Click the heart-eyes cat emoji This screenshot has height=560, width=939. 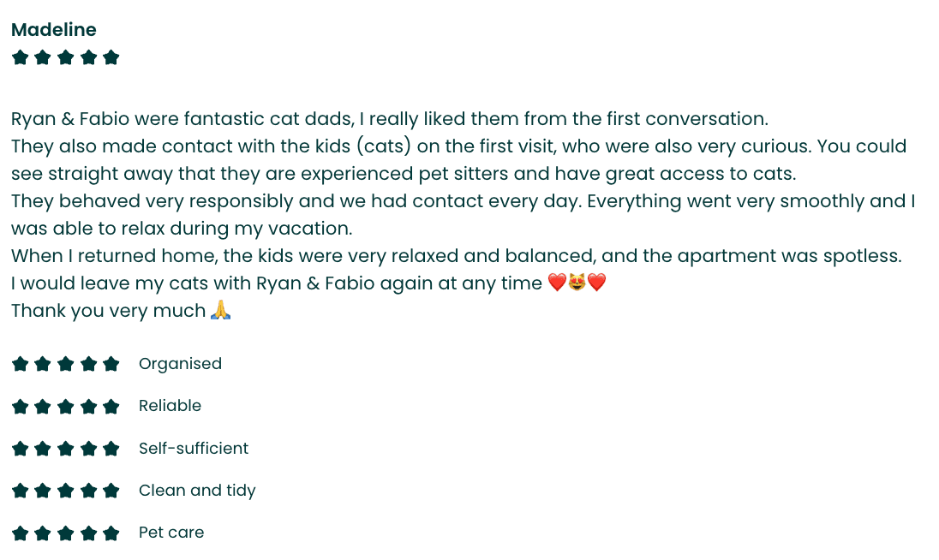point(577,282)
